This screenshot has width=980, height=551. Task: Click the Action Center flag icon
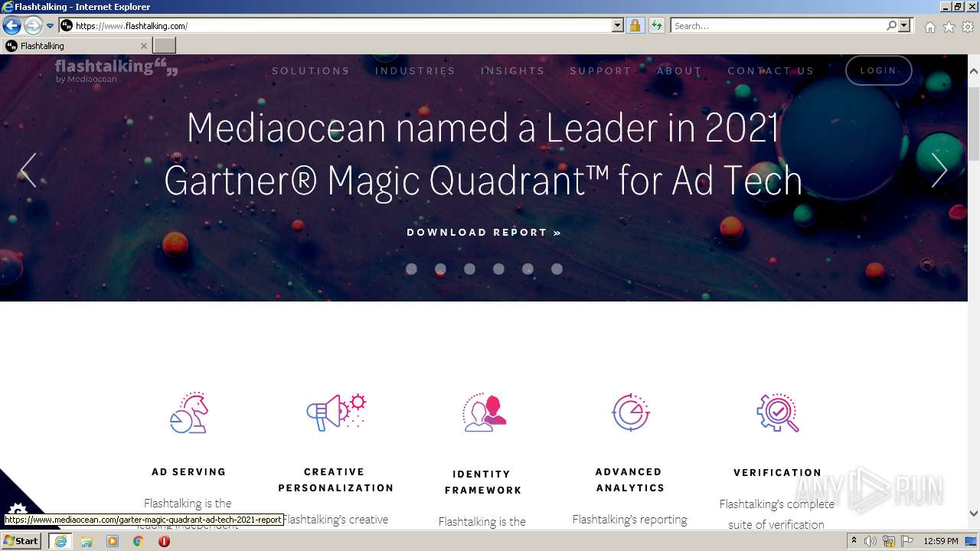tap(906, 541)
